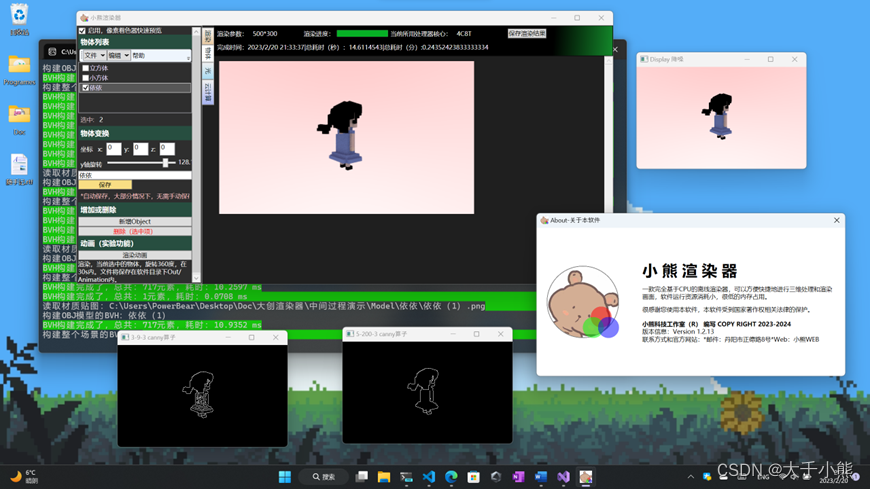
Task: Open the Doc folder on the desktop
Action: click(19, 120)
